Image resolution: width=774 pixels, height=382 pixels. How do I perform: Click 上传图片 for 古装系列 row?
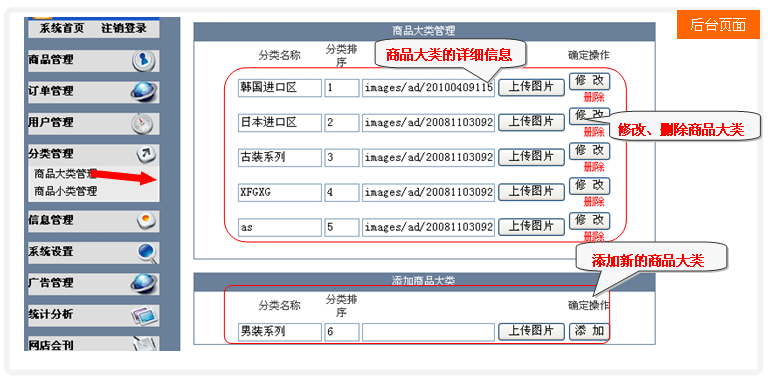(531, 157)
